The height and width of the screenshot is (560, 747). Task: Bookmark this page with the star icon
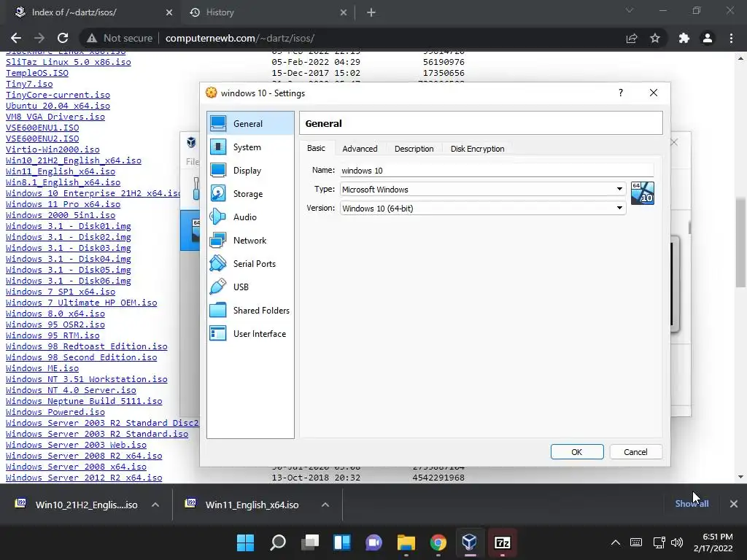pos(655,38)
